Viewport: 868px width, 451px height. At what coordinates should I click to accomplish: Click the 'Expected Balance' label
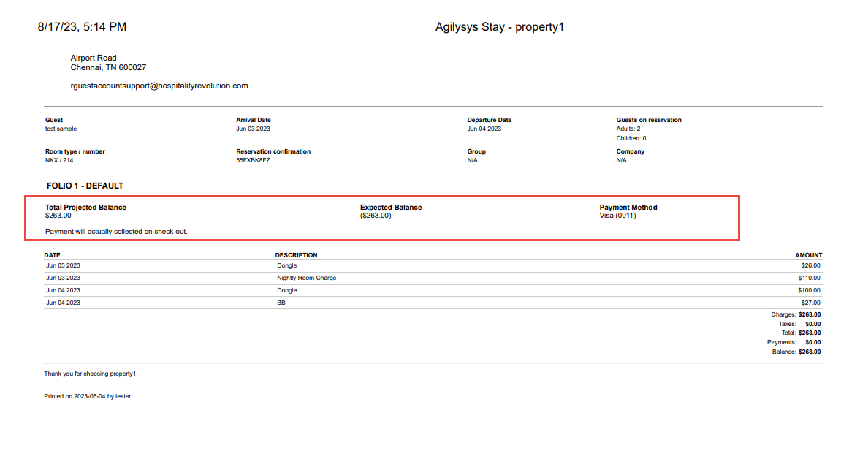(391, 208)
